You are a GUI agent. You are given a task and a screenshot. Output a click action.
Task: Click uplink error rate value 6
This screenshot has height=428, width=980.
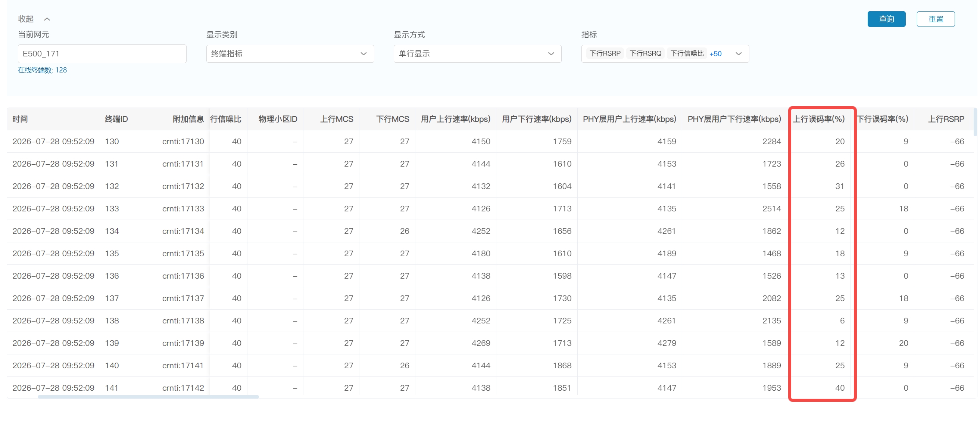coord(842,321)
